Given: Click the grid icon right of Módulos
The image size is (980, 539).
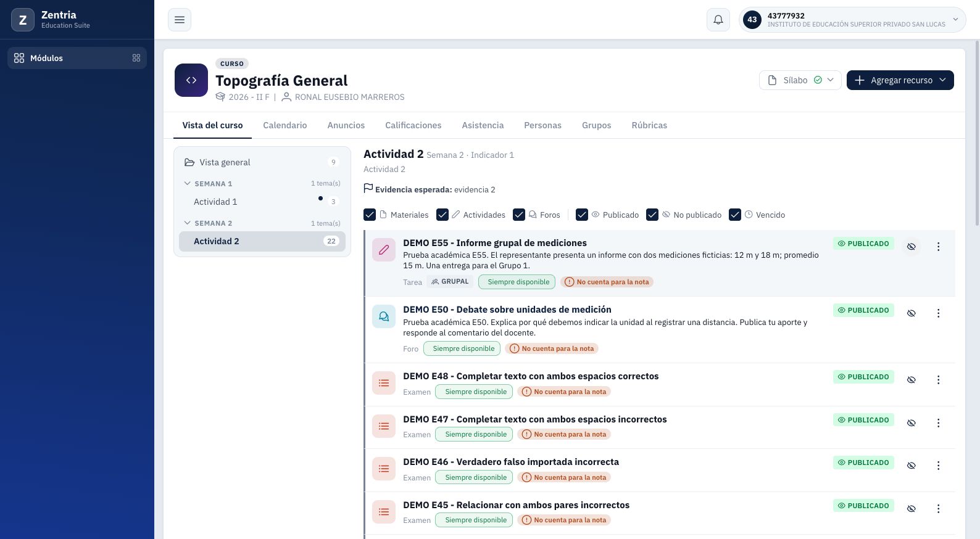Looking at the screenshot, I should [x=136, y=58].
